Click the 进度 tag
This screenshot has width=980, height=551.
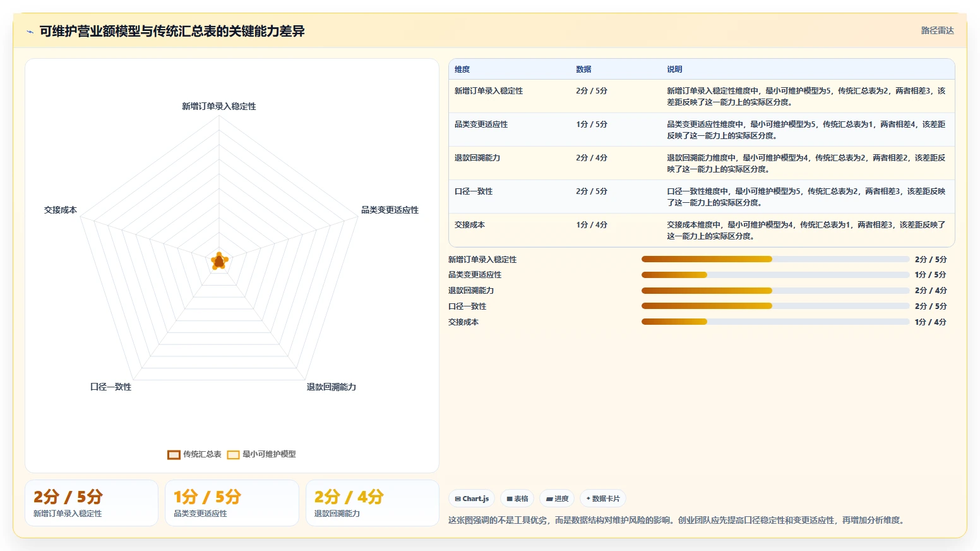[557, 499]
